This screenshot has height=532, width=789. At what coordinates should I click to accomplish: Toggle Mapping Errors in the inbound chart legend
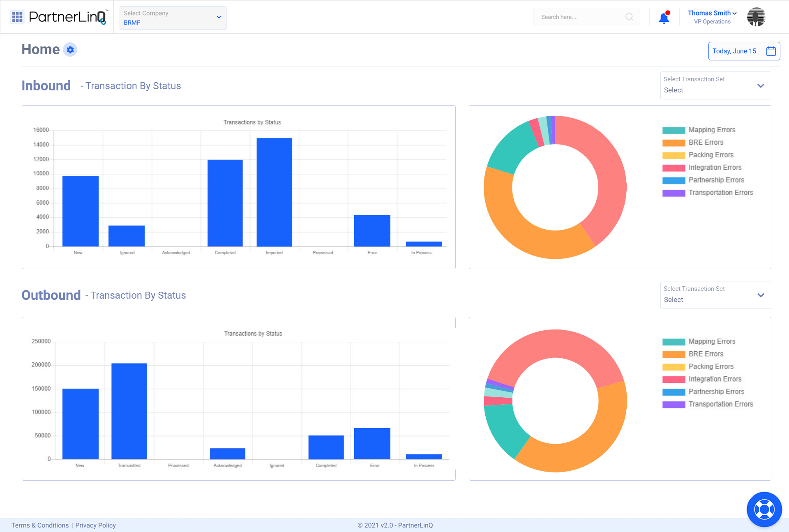(x=711, y=129)
